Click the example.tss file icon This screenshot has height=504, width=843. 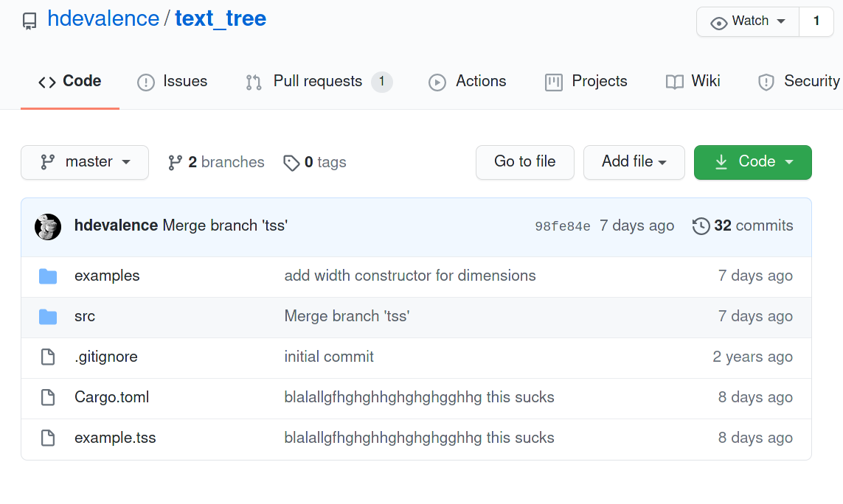pos(48,438)
